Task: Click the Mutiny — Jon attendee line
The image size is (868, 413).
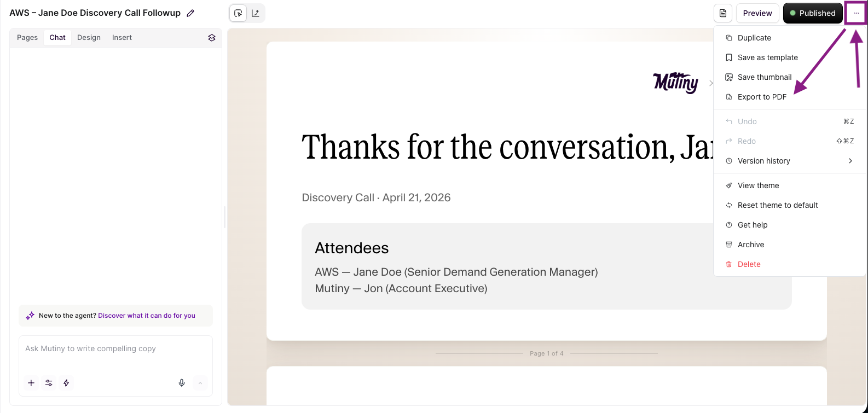Action: coord(401,288)
